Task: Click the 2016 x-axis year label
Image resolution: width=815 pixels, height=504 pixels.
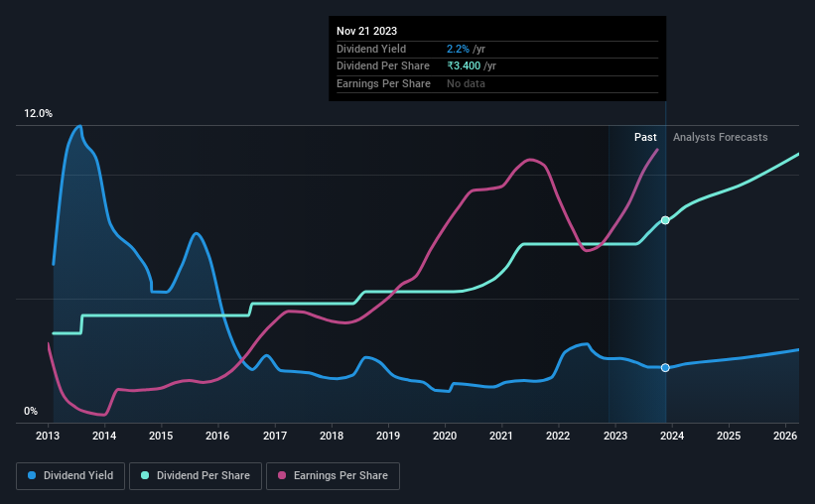Action: 217,436
